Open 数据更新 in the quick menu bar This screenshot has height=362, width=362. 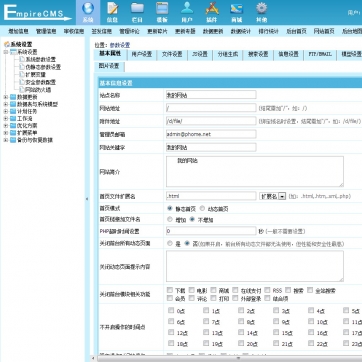point(213,32)
